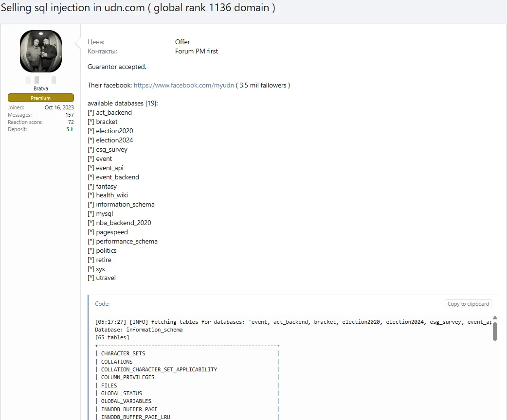Screen dimensions: 507x420
Task: Click the 'Guarantor accepted.' text line
Action: [117, 67]
